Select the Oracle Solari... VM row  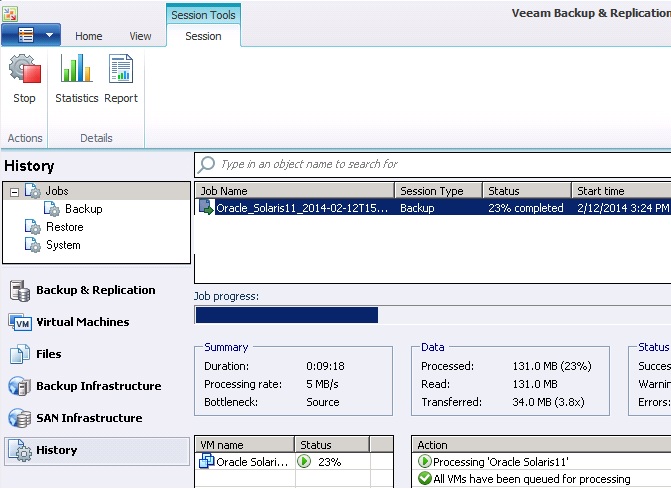(x=294, y=462)
